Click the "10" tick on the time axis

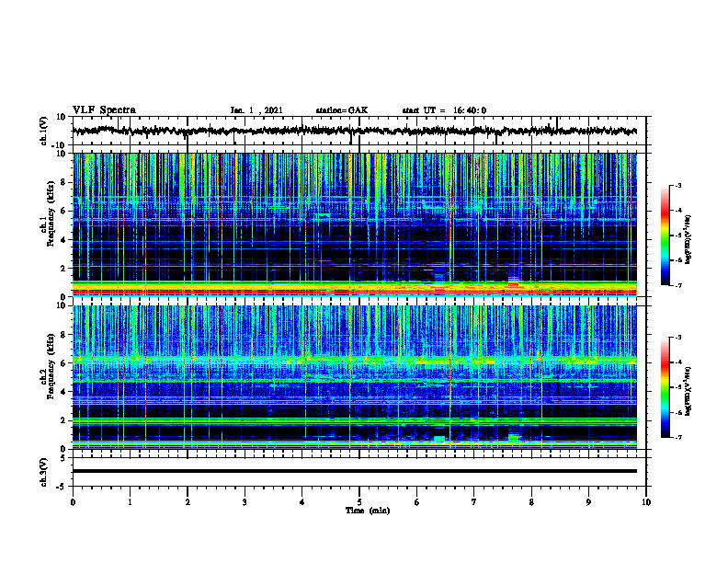tap(646, 502)
